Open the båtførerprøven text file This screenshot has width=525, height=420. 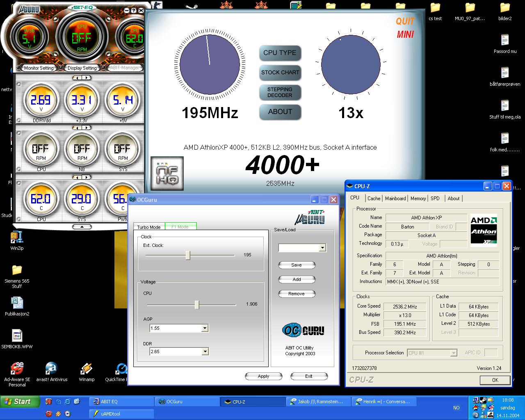[505, 77]
